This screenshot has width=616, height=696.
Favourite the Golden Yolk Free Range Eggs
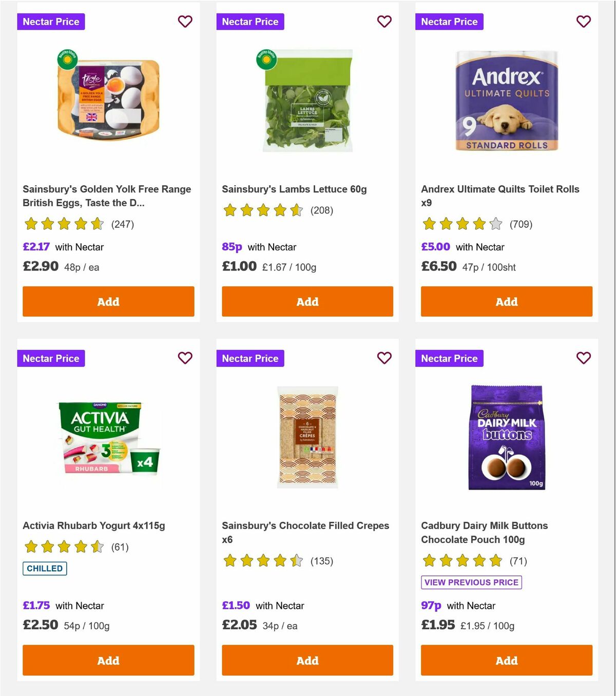click(x=185, y=22)
